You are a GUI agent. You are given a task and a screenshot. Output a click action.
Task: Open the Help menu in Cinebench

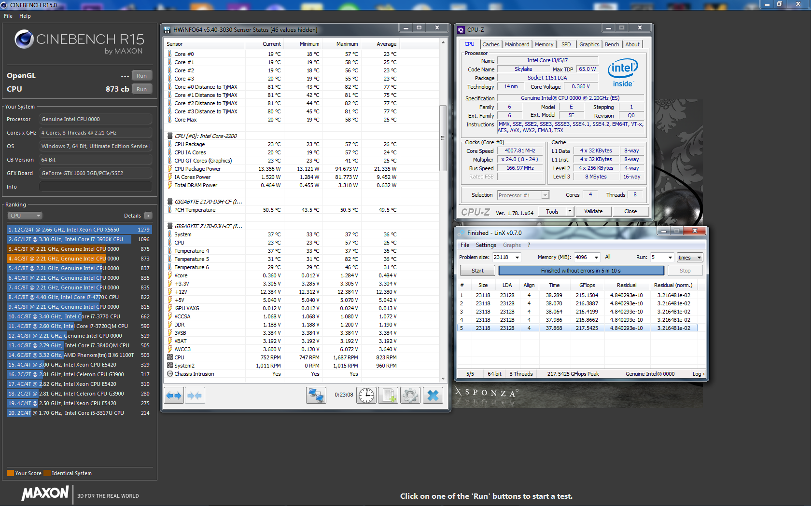coord(25,16)
